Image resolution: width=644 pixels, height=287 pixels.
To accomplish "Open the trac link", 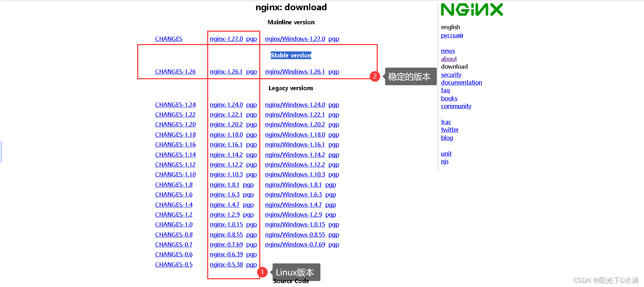I will click(x=446, y=122).
